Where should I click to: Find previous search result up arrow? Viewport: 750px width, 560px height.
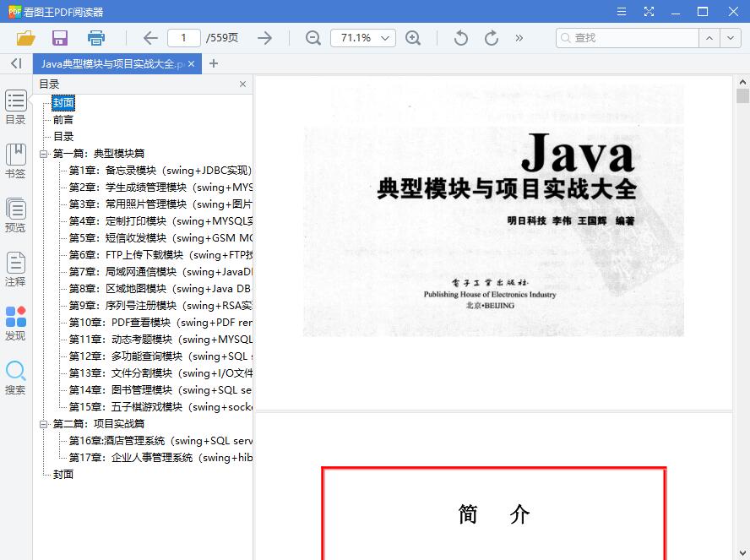click(x=709, y=38)
